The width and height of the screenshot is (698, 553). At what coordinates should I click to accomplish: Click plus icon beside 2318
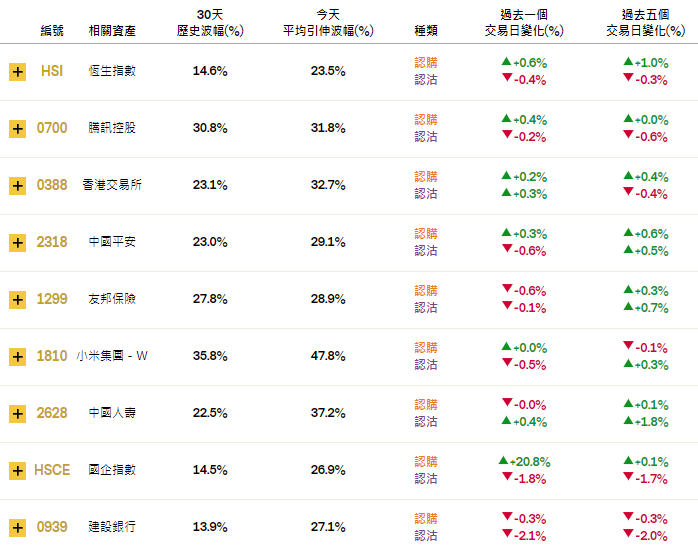(x=17, y=243)
